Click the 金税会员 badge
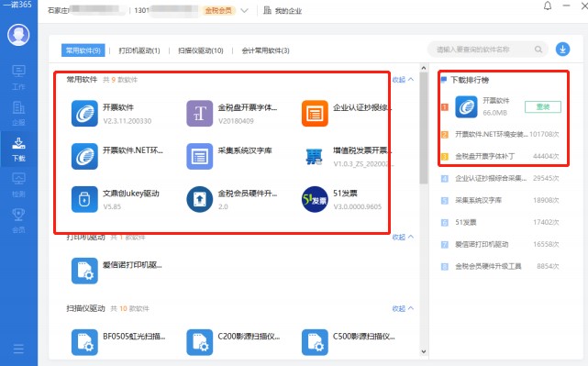588x366 pixels. coord(218,10)
